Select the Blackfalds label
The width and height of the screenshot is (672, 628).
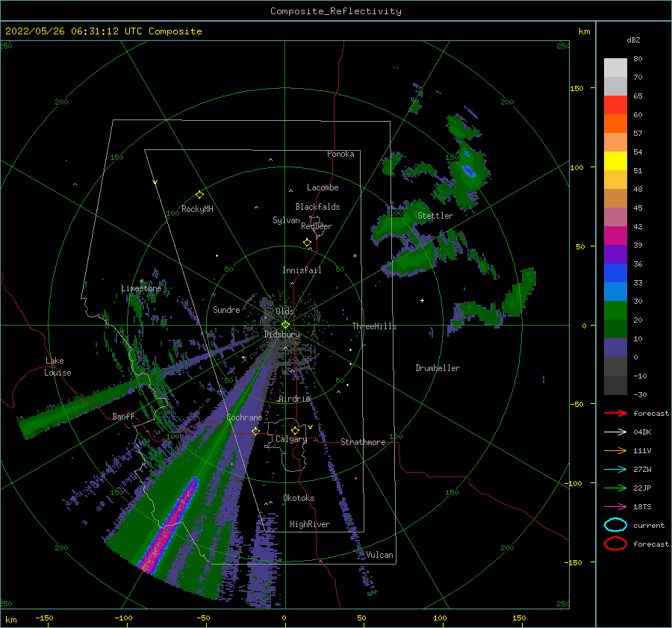coord(317,207)
